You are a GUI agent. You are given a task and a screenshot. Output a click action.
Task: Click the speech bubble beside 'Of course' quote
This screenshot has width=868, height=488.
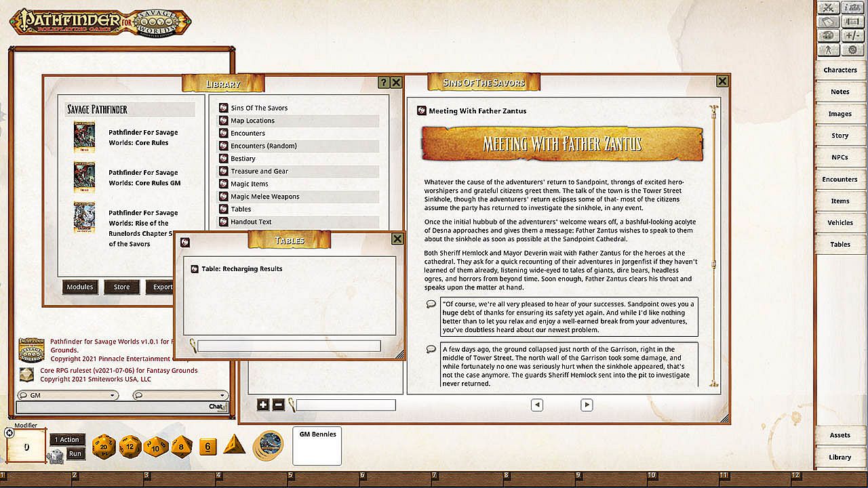click(431, 304)
